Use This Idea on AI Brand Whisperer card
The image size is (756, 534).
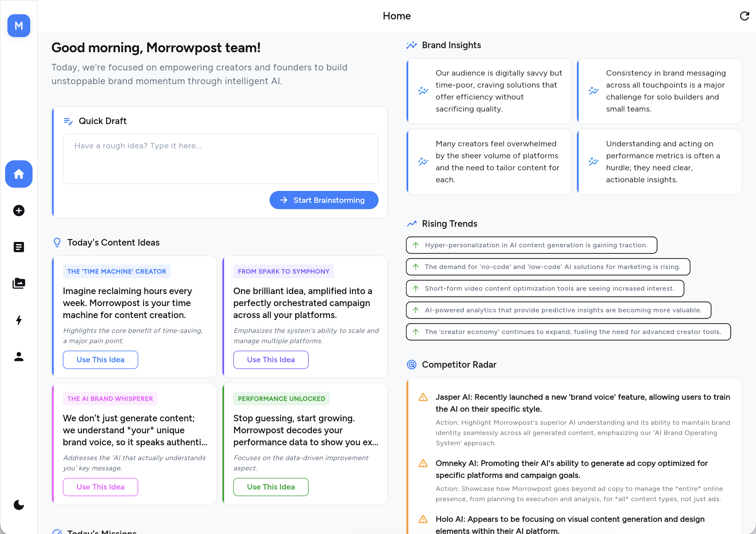100,487
